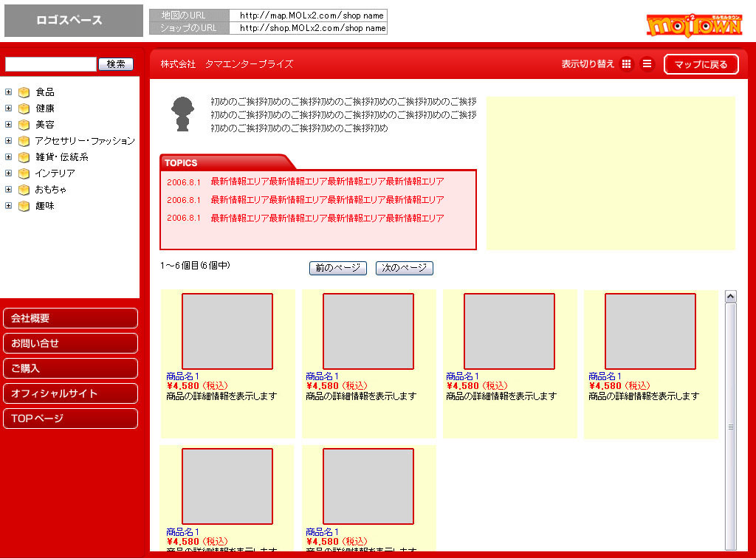Click the product list scrollbar up arrow
The height and width of the screenshot is (558, 756).
click(x=731, y=297)
